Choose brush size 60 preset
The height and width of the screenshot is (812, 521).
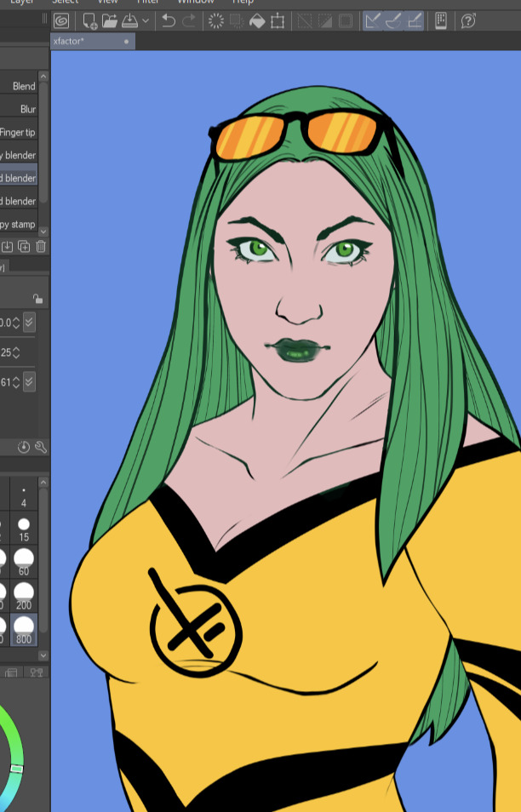[x=24, y=563]
